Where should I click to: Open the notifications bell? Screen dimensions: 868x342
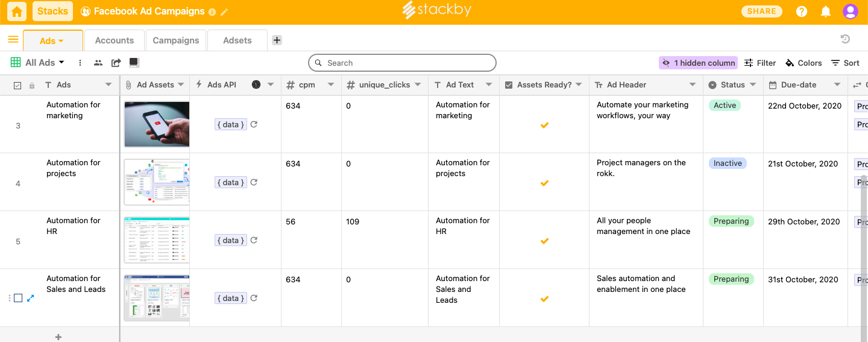(826, 11)
